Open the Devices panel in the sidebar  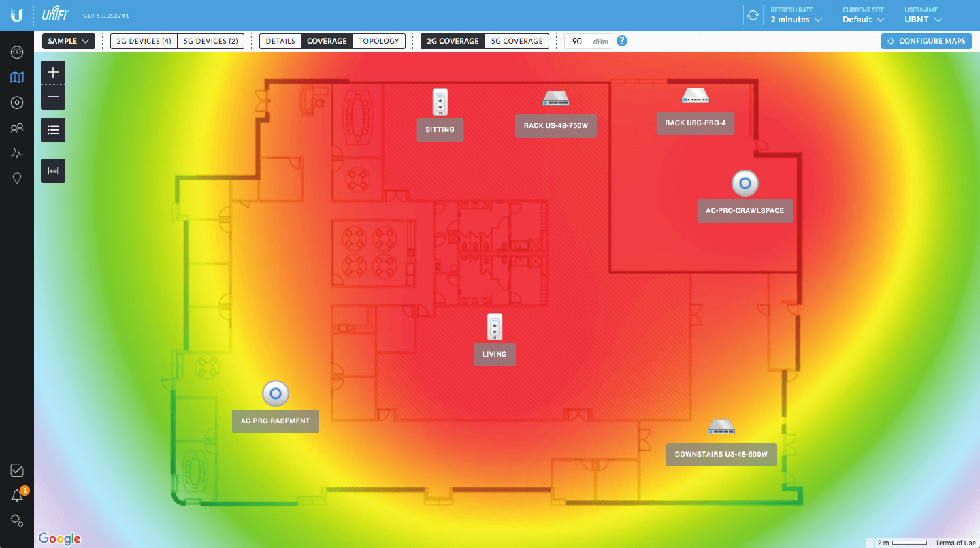pos(16,102)
